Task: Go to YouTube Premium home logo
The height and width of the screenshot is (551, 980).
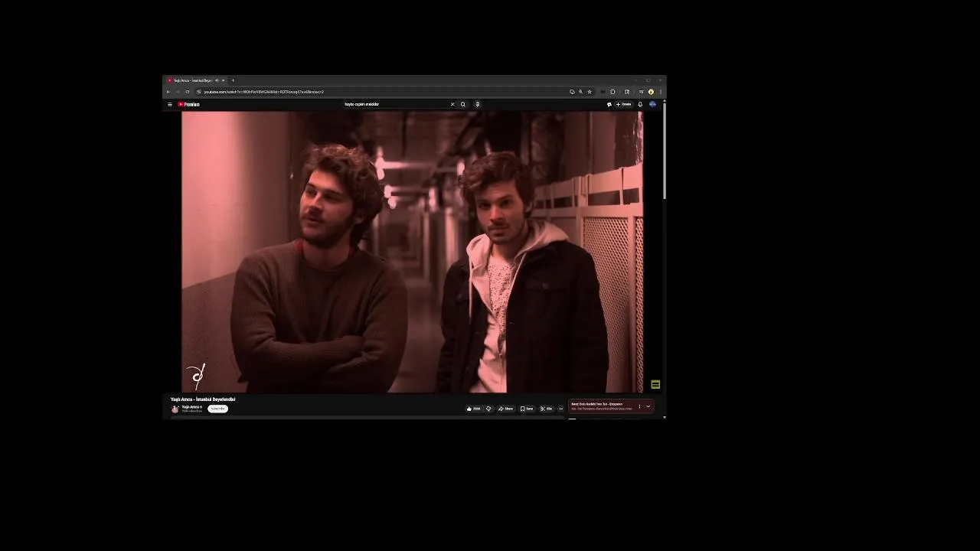Action: pyautogui.click(x=188, y=104)
